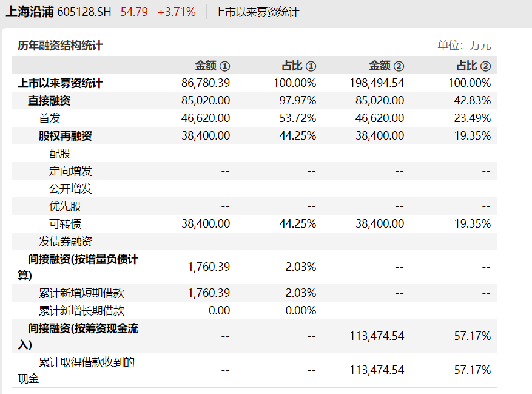Click the 占比 ② column header
The image size is (532, 394).
coord(474,66)
